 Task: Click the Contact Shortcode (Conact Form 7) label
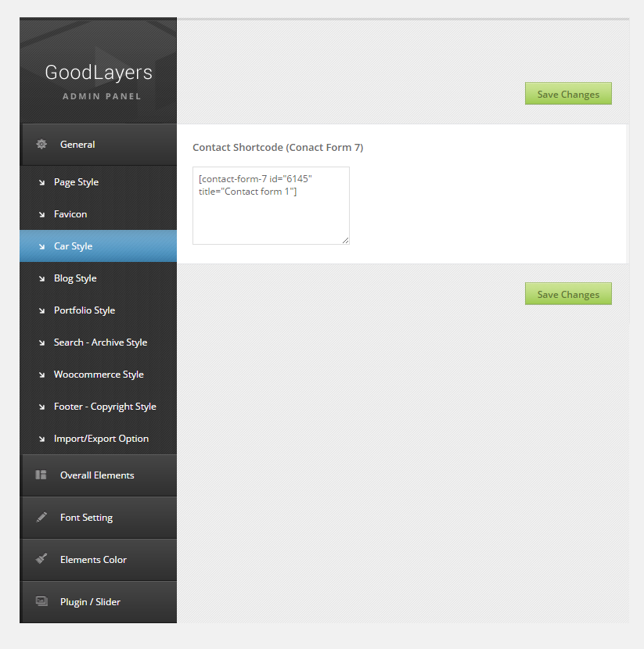(278, 147)
